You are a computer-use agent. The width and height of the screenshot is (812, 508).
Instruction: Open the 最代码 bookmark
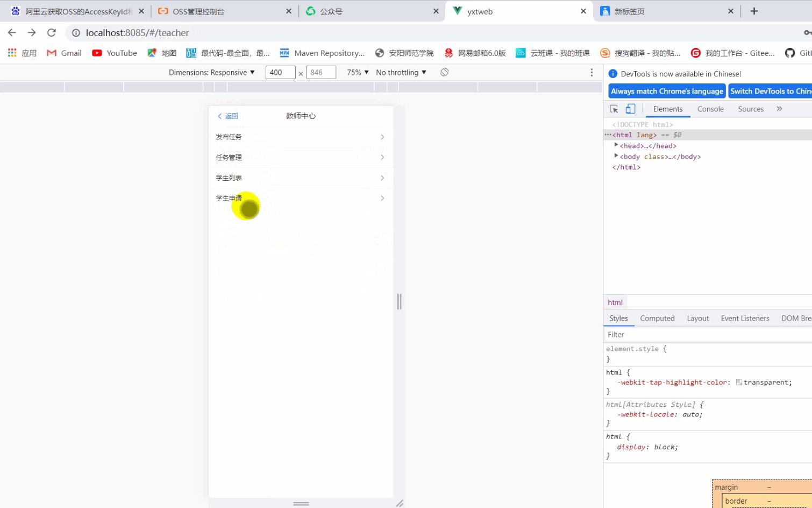pos(228,53)
